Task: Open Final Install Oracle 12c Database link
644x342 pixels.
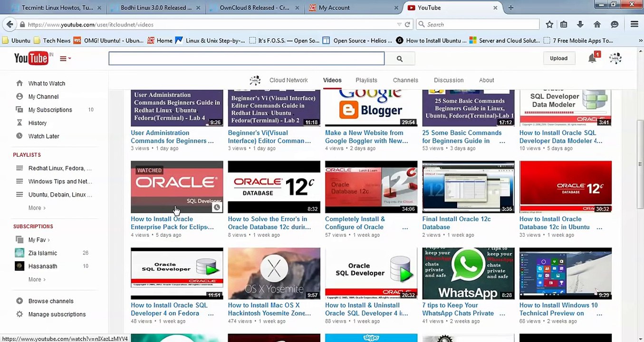Action: coord(456,223)
